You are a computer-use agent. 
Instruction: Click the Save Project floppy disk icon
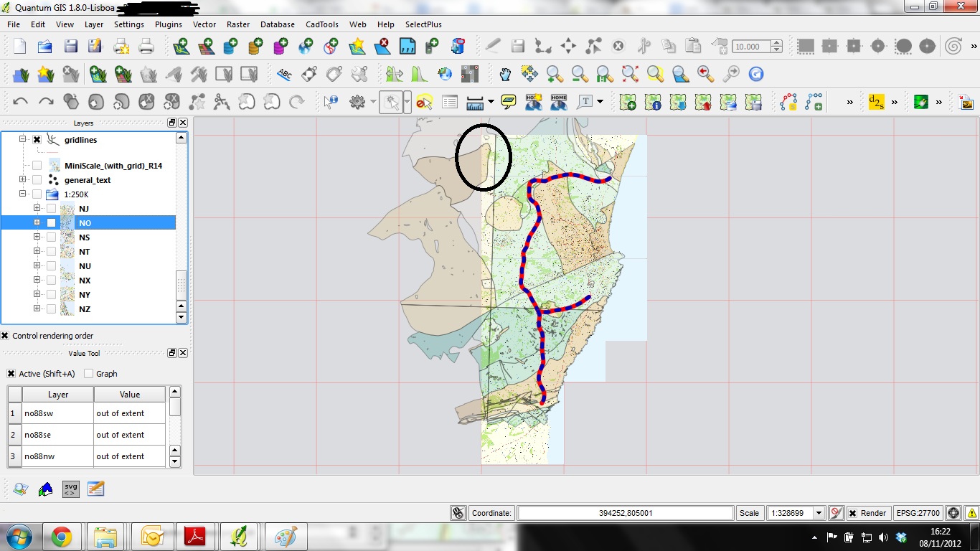70,47
